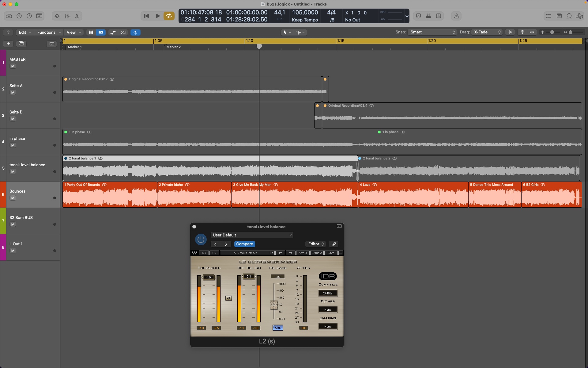This screenshot has width=588, height=368.
Task: Open the Library panel icon
Action: [x=9, y=16]
